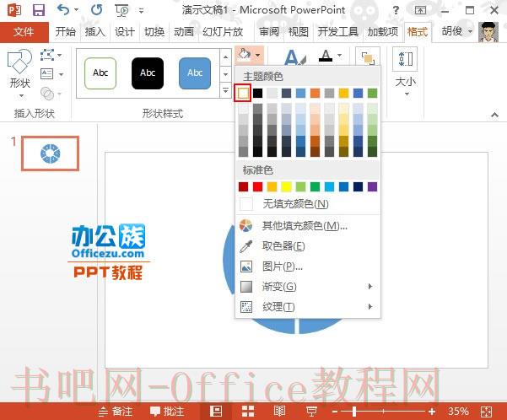Expand the undo history dropdown arrow
This screenshot has height=420, width=507.
[77, 10]
